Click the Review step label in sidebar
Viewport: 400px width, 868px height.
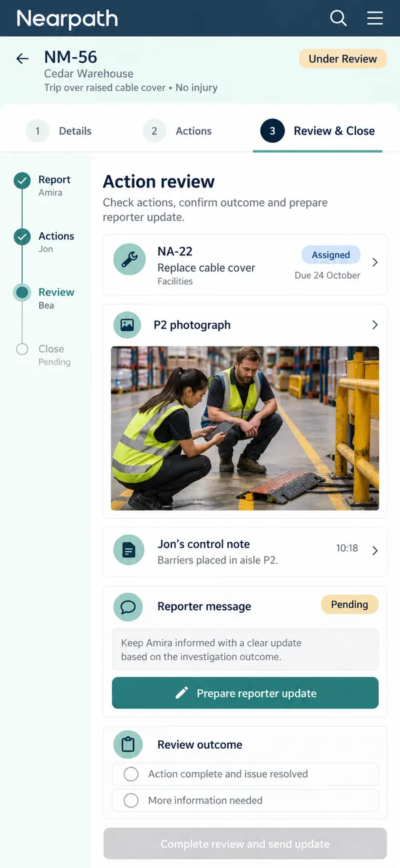(x=56, y=292)
